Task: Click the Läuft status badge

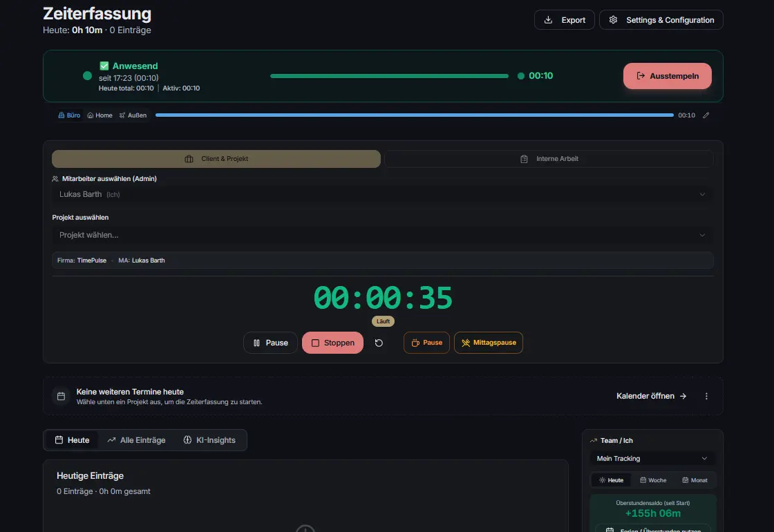Action: click(383, 321)
